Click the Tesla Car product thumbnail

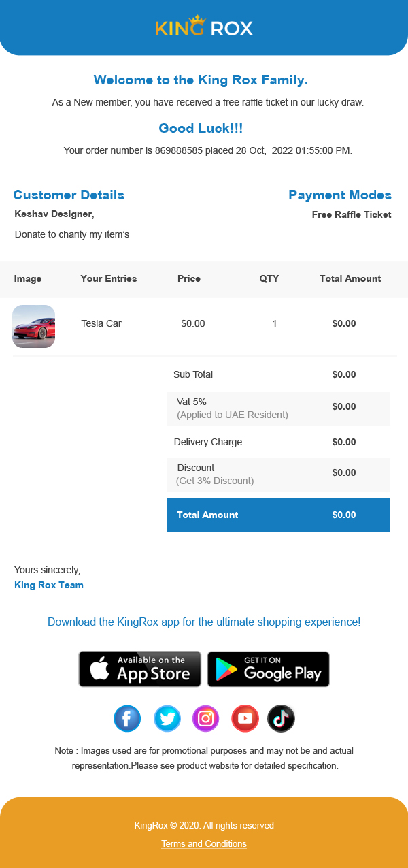pos(34,326)
